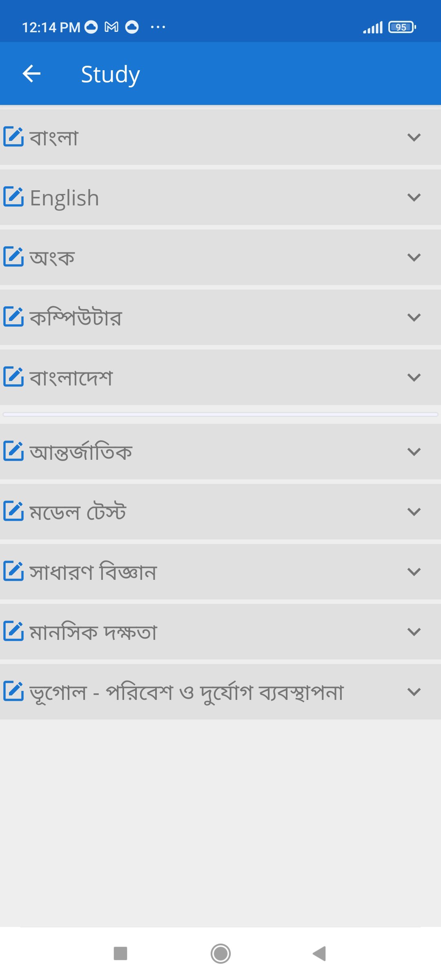Viewport: 441px width, 980px height.
Task: Expand the English section chevron
Action: (x=414, y=197)
